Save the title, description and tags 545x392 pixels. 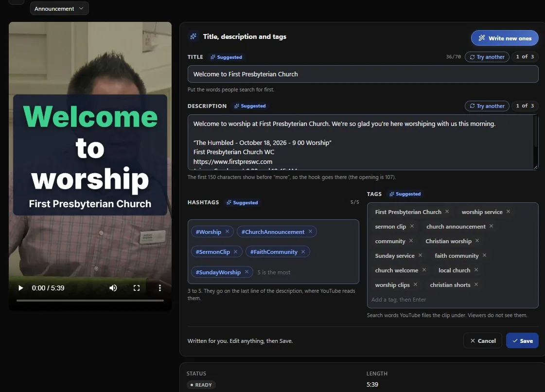(x=522, y=340)
